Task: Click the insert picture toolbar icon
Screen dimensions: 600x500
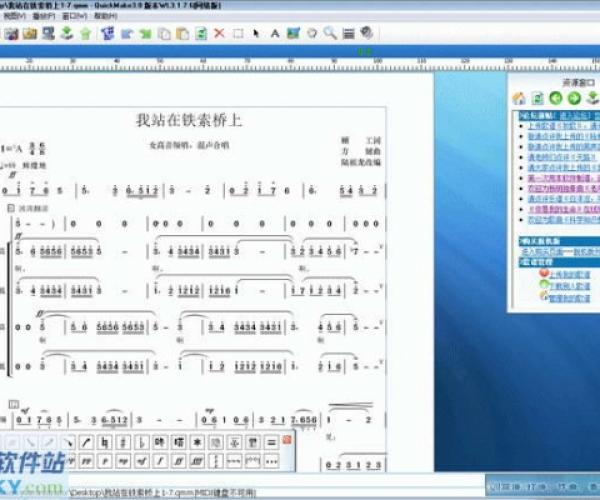Action: [293, 34]
